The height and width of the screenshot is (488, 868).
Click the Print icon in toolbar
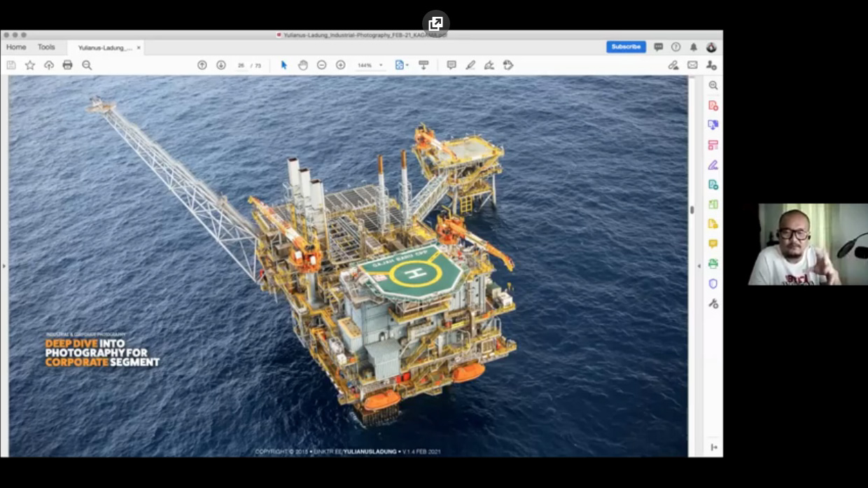pyautogui.click(x=67, y=65)
